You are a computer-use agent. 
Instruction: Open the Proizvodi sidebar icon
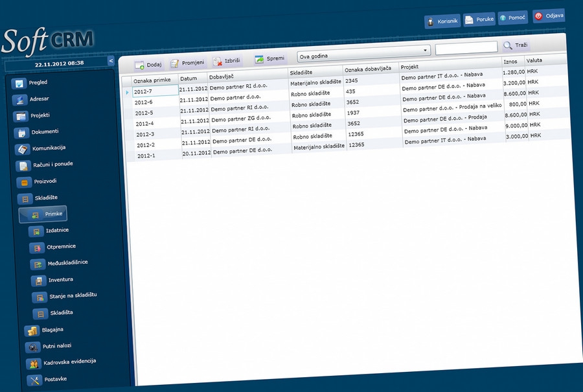[x=24, y=183]
